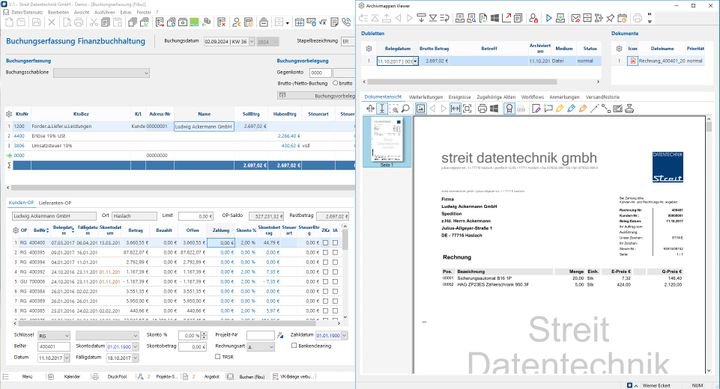This screenshot has height=389, width=720.
Task: Tick IA checkbox for row GU 700008
Action: tap(335, 281)
